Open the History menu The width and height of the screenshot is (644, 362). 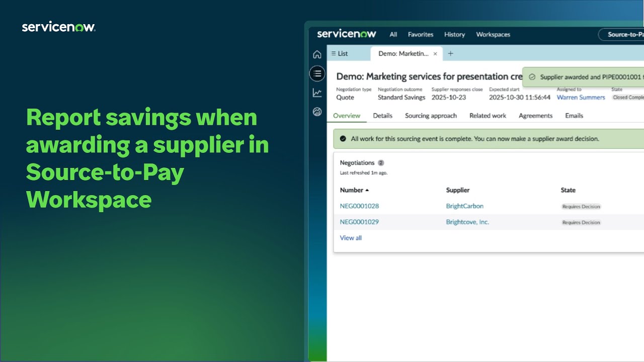[454, 34]
